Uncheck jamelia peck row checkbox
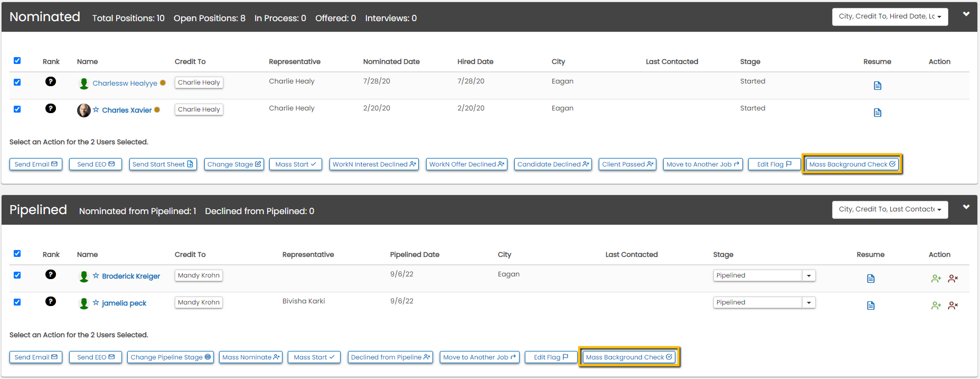This screenshot has width=980, height=379. click(17, 302)
